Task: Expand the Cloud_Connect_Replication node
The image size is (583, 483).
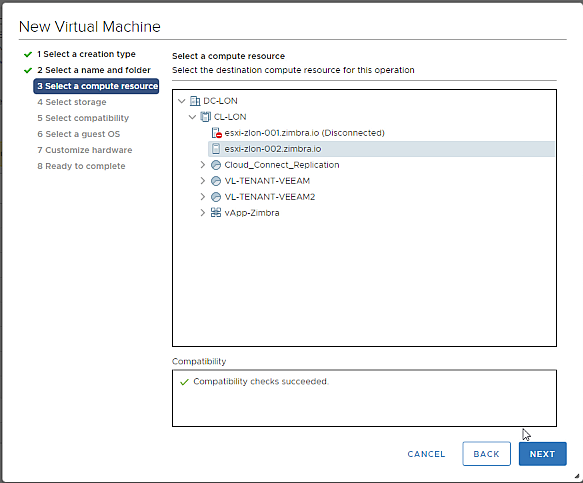Action: 203,165
